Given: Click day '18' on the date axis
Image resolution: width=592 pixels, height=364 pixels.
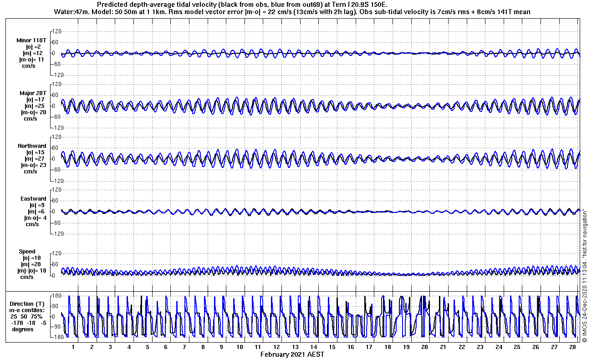Looking at the screenshot, I should click(388, 347).
